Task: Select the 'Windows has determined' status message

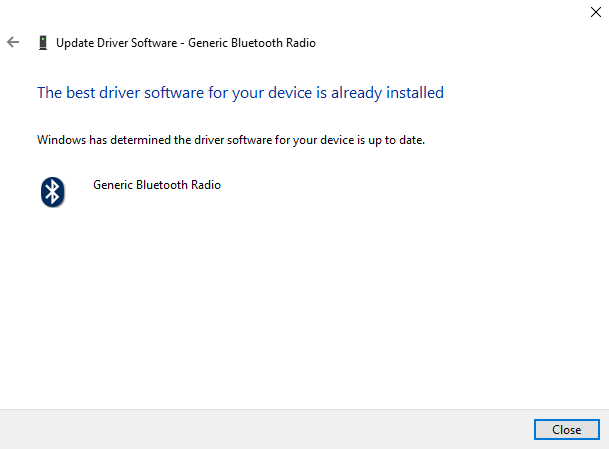Action: 231,140
